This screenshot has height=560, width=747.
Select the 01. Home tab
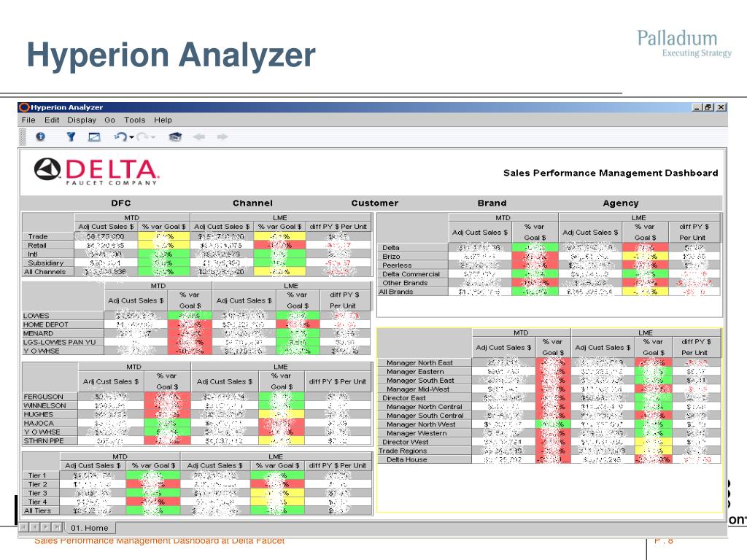90,528
